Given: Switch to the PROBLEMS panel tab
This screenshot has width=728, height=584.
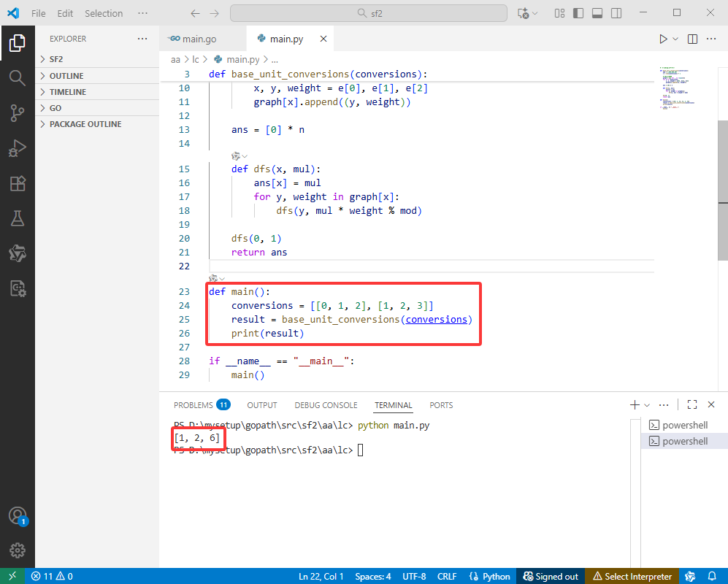Looking at the screenshot, I should coord(202,405).
